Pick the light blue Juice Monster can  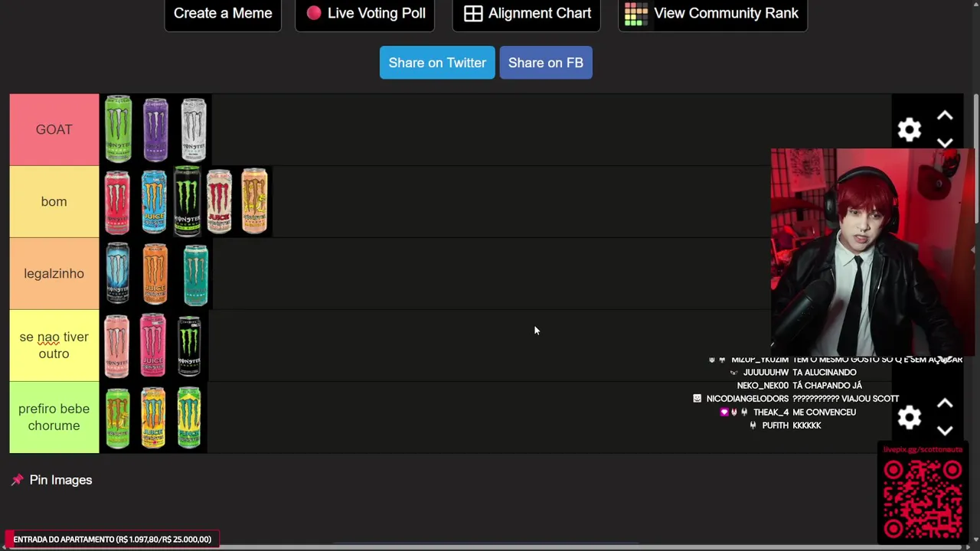tap(154, 201)
